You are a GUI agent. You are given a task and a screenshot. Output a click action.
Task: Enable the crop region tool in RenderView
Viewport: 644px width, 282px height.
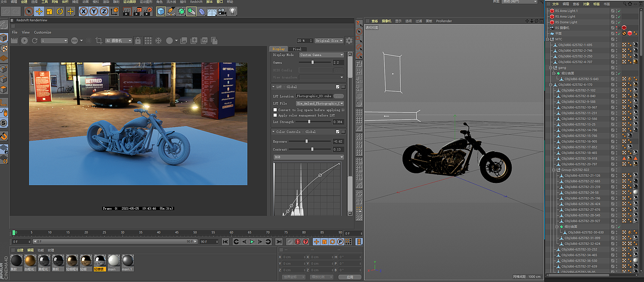click(99, 40)
